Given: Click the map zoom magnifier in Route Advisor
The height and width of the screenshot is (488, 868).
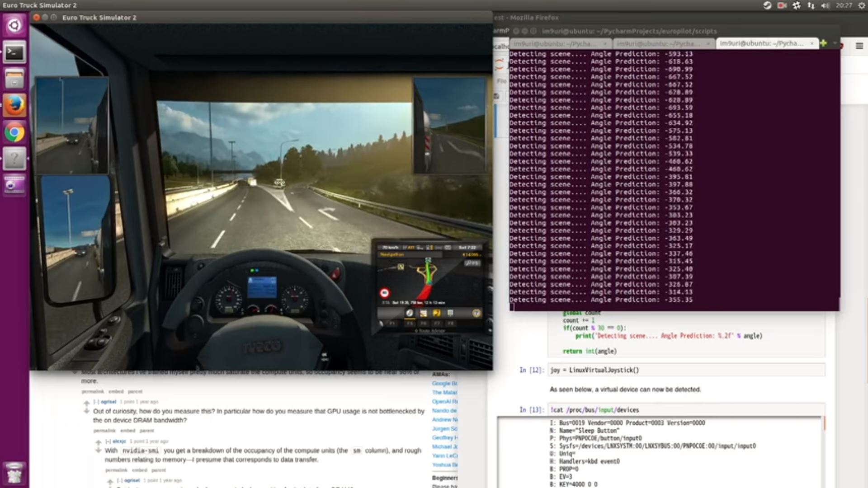Looking at the screenshot, I should pos(472,263).
